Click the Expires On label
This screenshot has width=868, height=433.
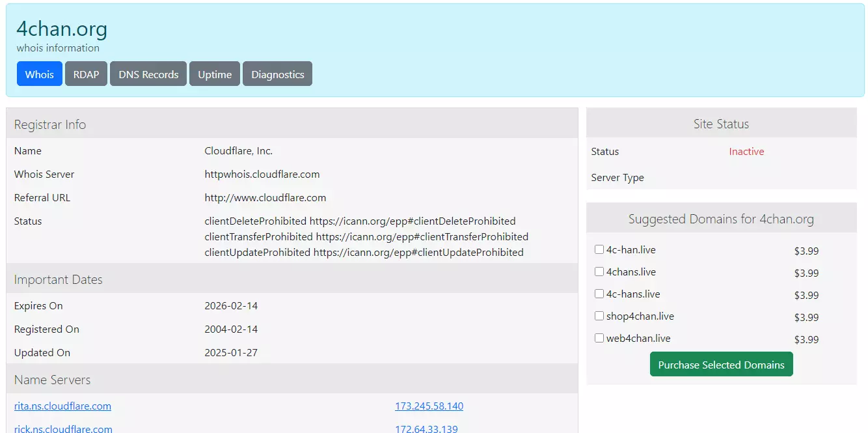(x=38, y=306)
